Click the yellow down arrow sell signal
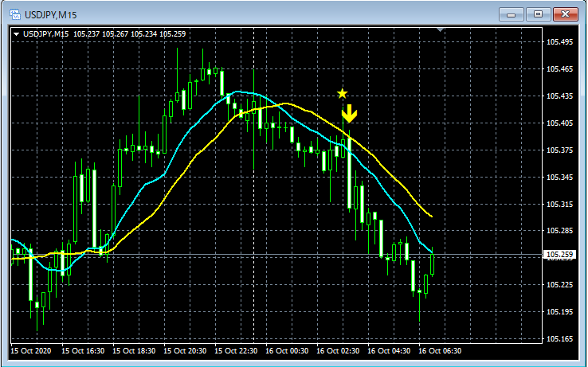Viewport: 588px width, 367px height. (x=350, y=114)
